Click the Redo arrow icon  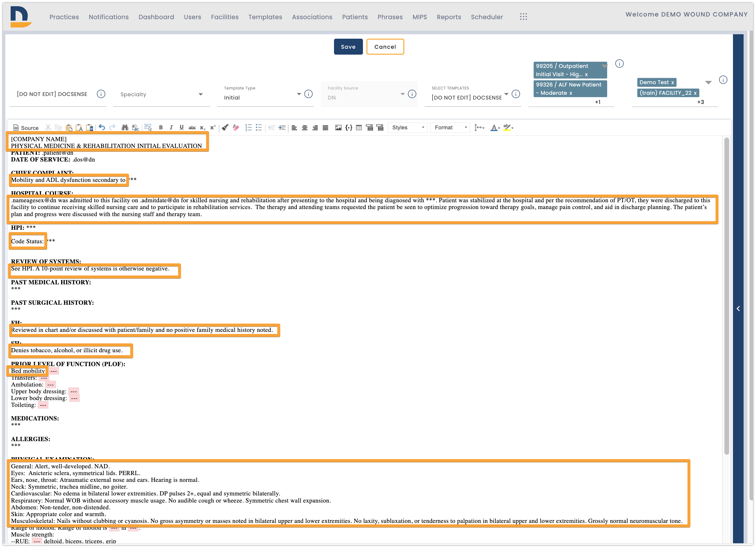(112, 128)
